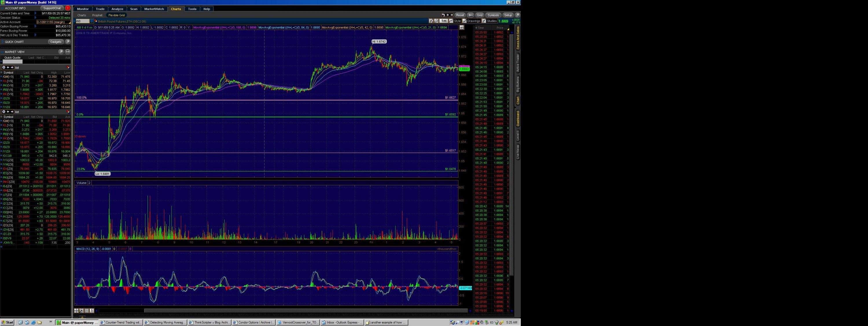
Task: Switch to Inbox - Outlook Express taskbar window
Action: pos(342,322)
